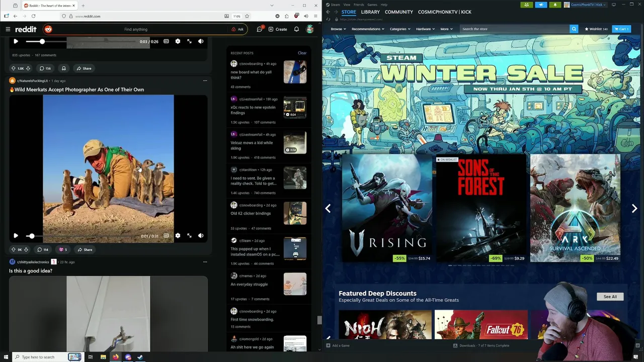Toggle closed captions on meerkat video
This screenshot has width=644, height=362.
(166, 236)
